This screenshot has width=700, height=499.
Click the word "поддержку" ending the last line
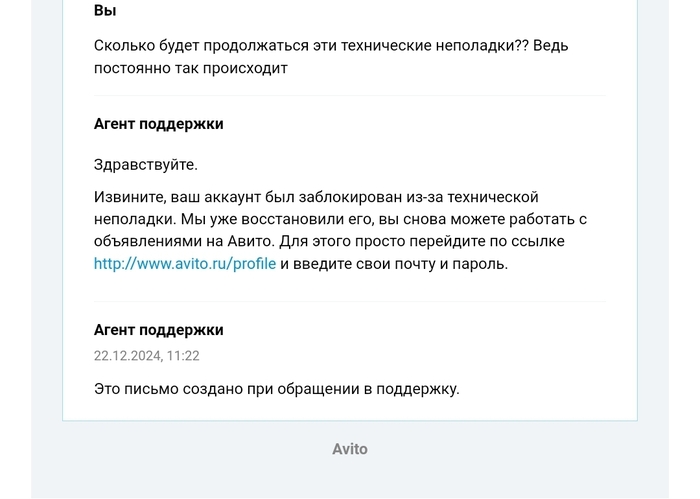click(x=420, y=389)
